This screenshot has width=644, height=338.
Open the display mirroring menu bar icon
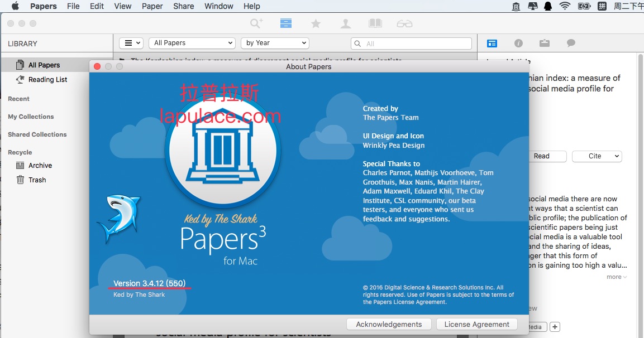pyautogui.click(x=533, y=6)
